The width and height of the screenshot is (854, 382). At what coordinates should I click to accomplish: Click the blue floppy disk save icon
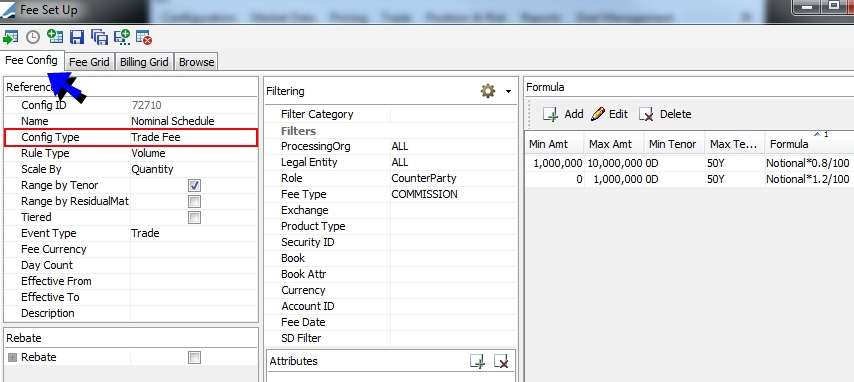coord(77,37)
